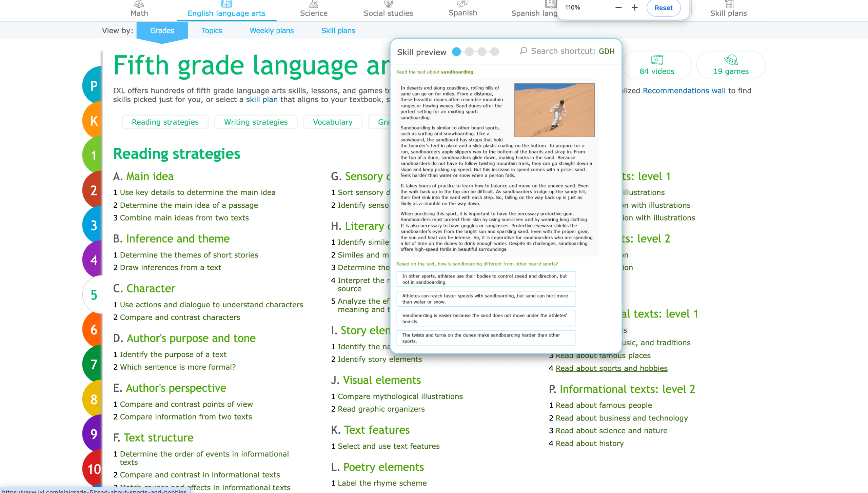The width and height of the screenshot is (868, 493).
Task: Open the Science subject icon
Action: click(x=314, y=4)
